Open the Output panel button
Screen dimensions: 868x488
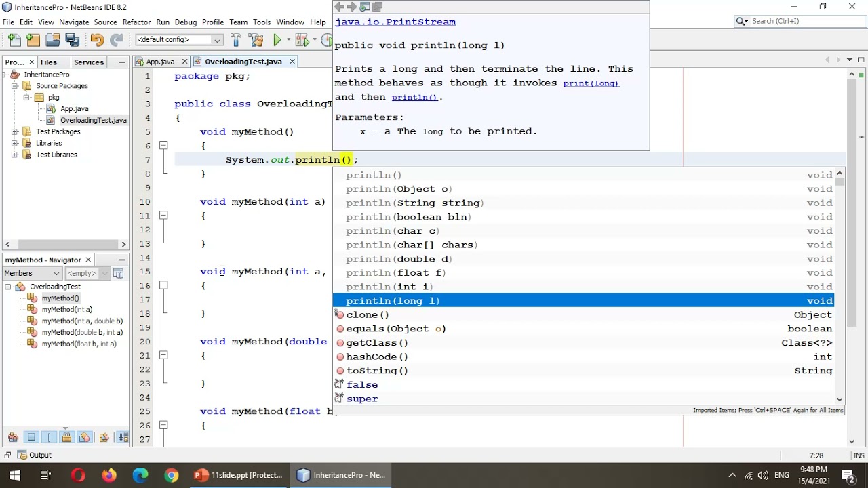point(35,455)
